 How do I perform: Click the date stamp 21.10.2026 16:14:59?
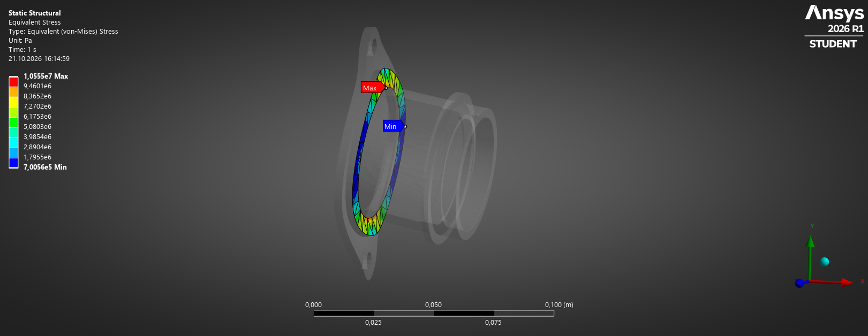[39, 59]
